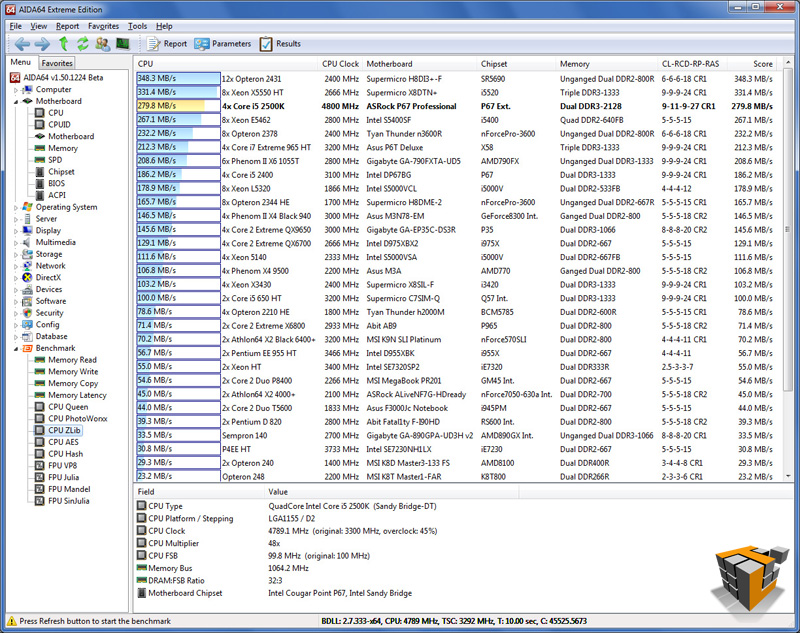Open benchmark Parameters

tap(222, 44)
